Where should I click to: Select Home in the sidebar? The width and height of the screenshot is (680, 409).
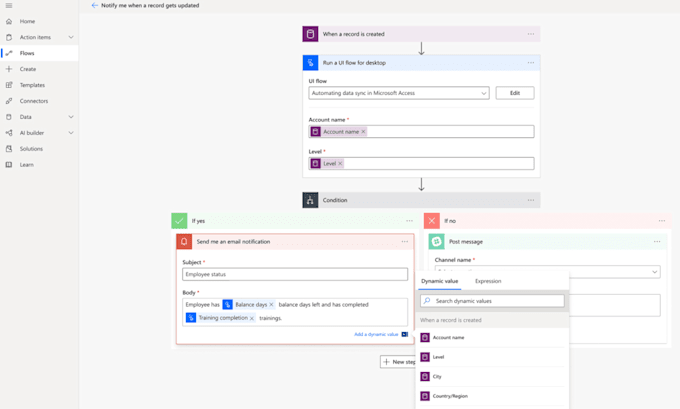coord(27,21)
